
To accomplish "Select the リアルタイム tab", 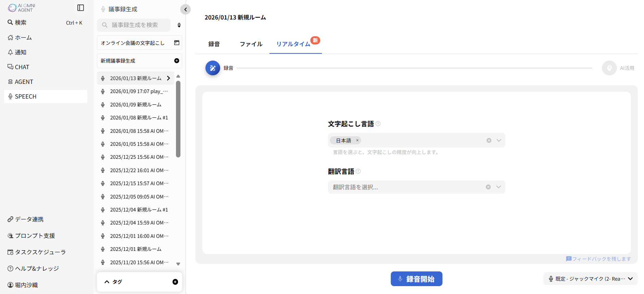I will click(295, 44).
